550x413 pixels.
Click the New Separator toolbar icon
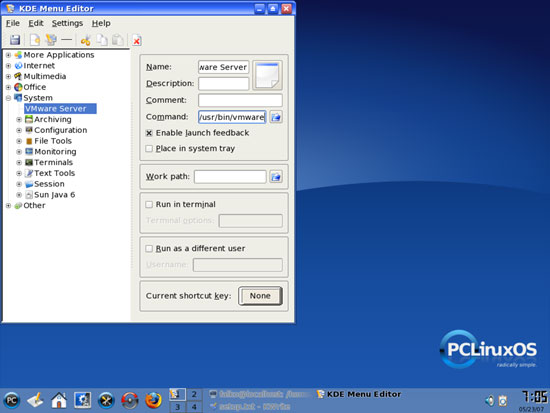[x=66, y=40]
